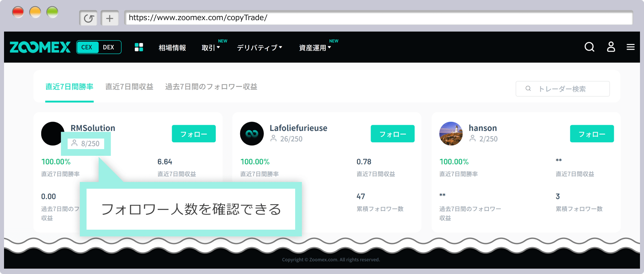Open Lafoliefurieuse's infinity avatar

(252, 133)
